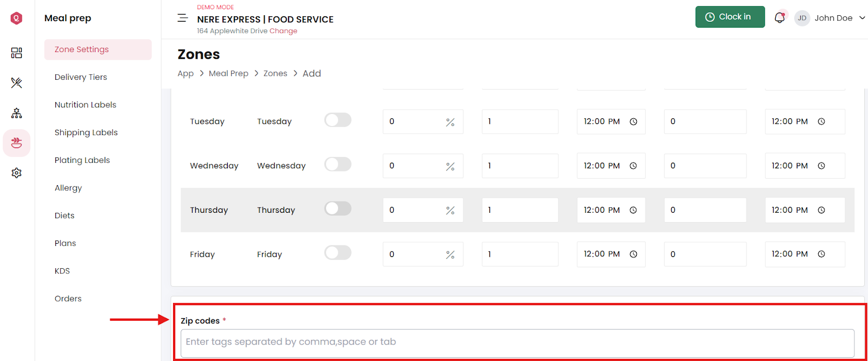Open Allergy menu item

68,188
